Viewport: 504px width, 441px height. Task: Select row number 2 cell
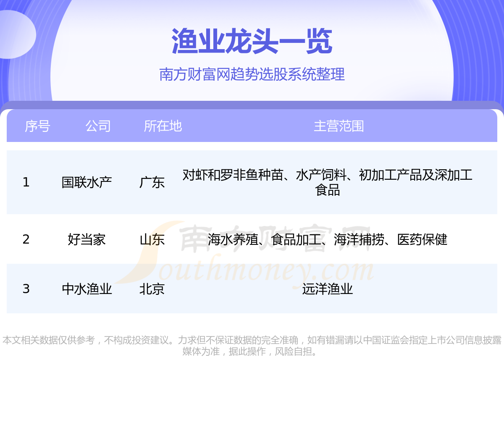[26, 239]
